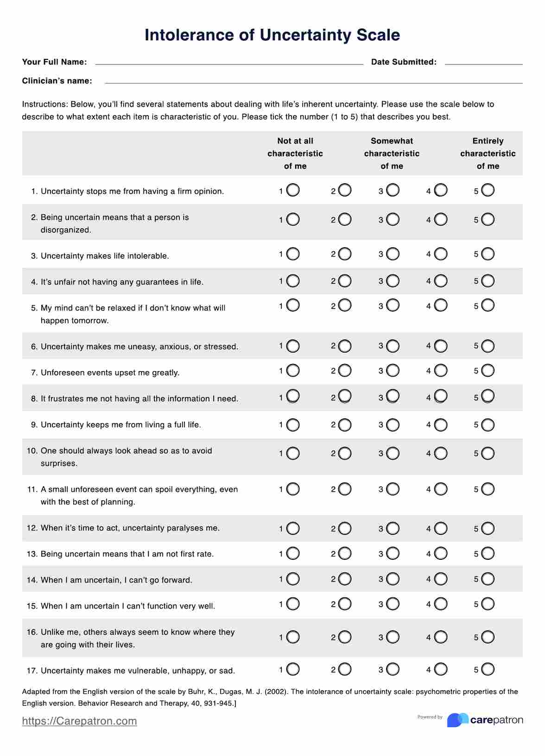This screenshot has width=545, height=756.
Task: Click the Carepatron logo icon
Action: point(457,720)
